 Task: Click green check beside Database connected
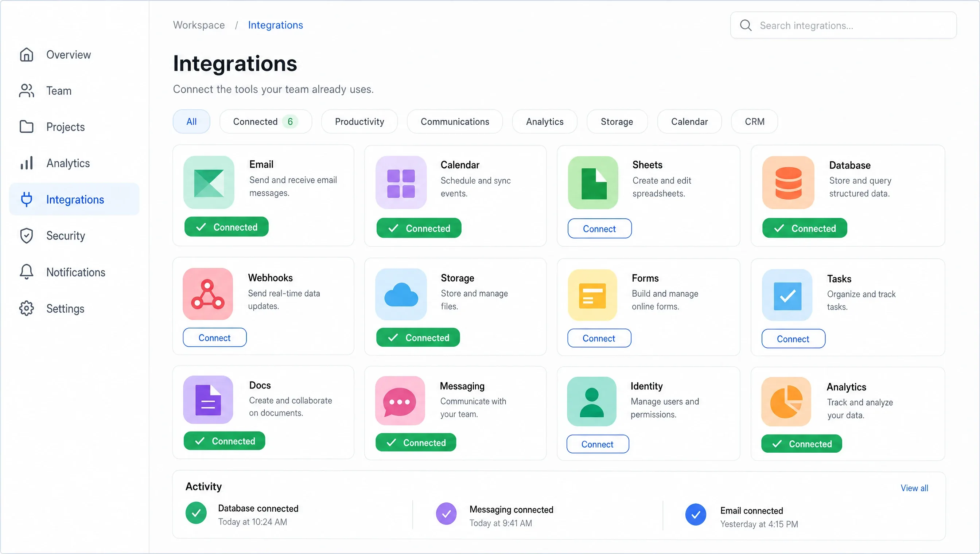[x=196, y=513]
